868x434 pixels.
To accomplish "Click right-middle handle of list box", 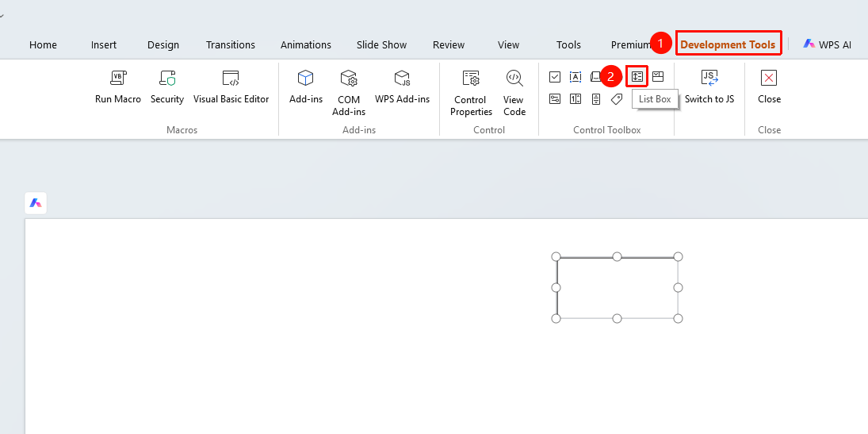I will point(678,288).
